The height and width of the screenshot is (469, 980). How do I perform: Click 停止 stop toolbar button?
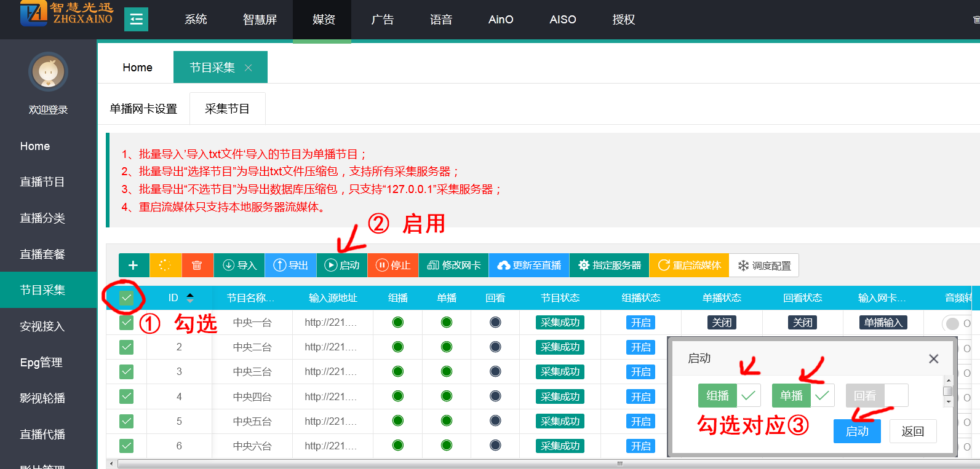393,266
